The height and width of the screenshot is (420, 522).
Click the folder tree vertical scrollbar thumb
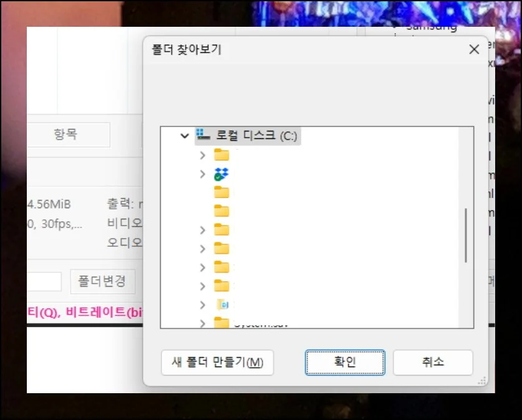coord(465,236)
